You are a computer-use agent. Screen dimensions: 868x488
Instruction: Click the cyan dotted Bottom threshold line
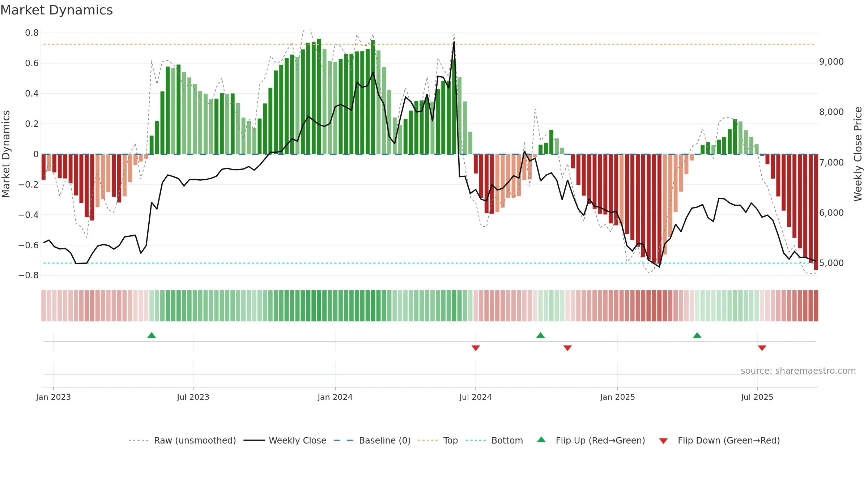point(429,263)
